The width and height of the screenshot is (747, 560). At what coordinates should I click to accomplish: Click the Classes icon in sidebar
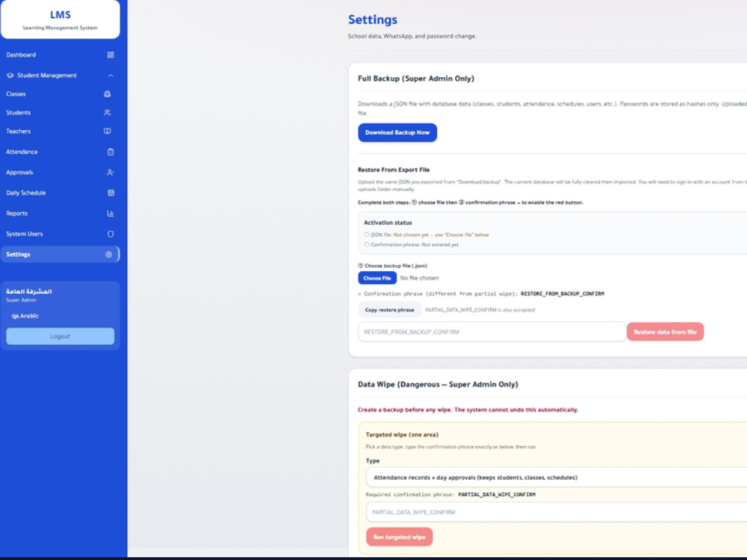click(107, 94)
